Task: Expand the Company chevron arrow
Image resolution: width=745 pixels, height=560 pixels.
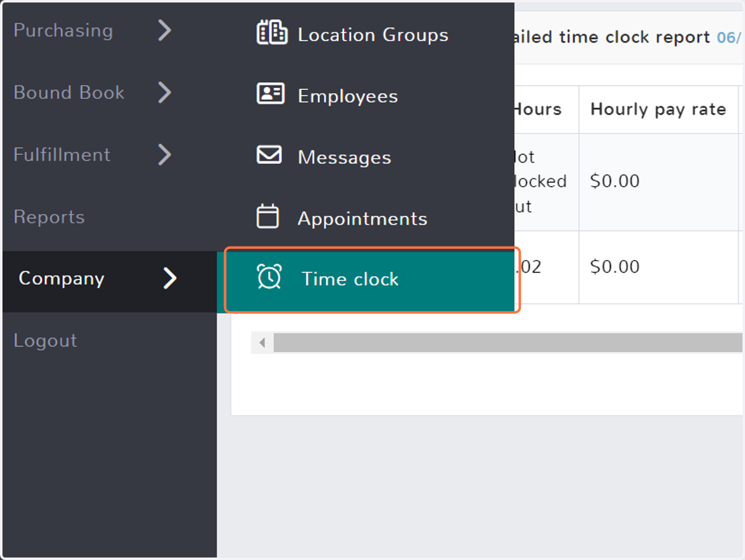Action: coord(169,278)
